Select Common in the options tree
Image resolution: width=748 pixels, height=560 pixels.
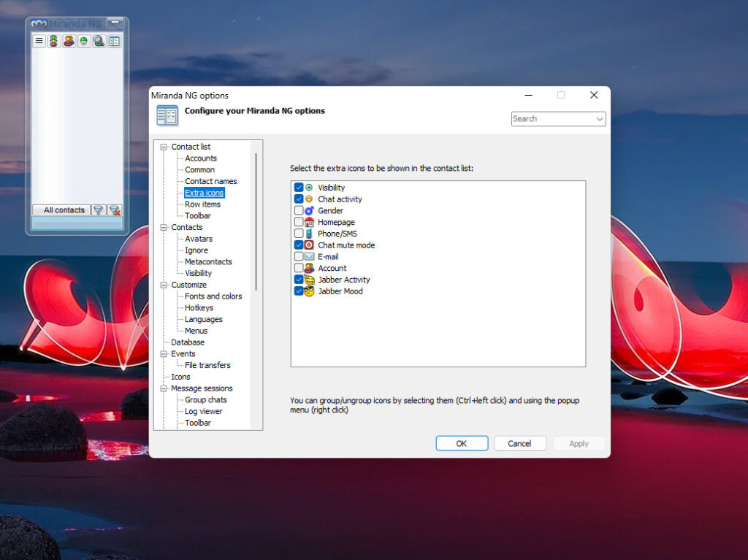(199, 170)
